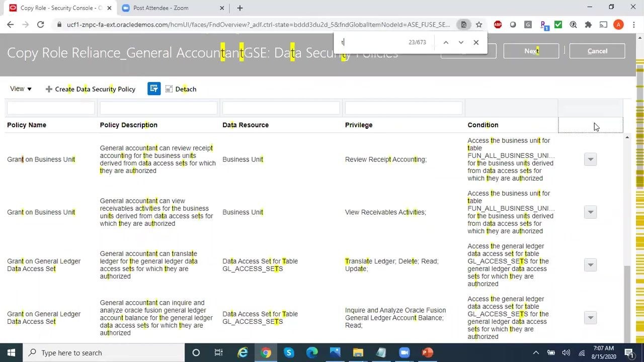The width and height of the screenshot is (644, 362).
Task: Click find-in-page next match arrow
Action: point(461,42)
